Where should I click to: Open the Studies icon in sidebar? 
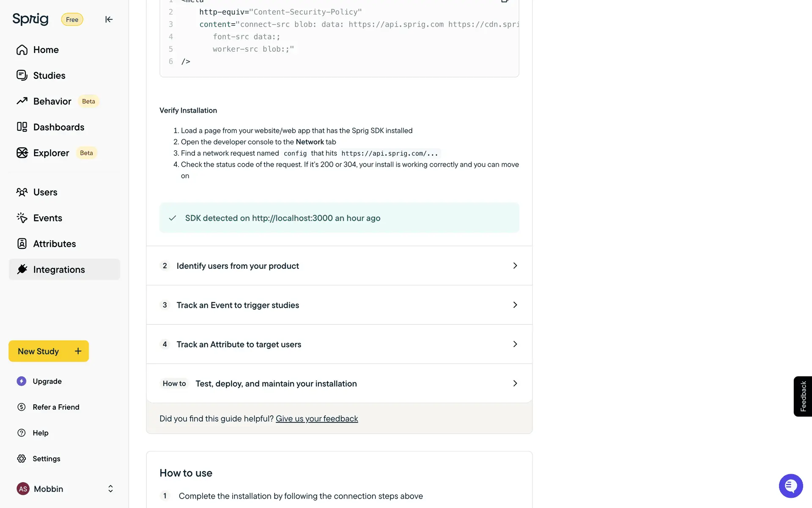(x=22, y=75)
